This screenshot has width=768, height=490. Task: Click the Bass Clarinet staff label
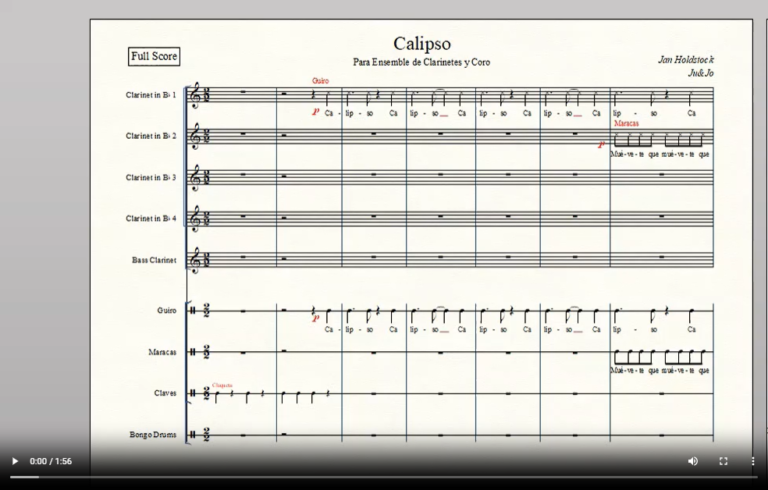point(154,260)
